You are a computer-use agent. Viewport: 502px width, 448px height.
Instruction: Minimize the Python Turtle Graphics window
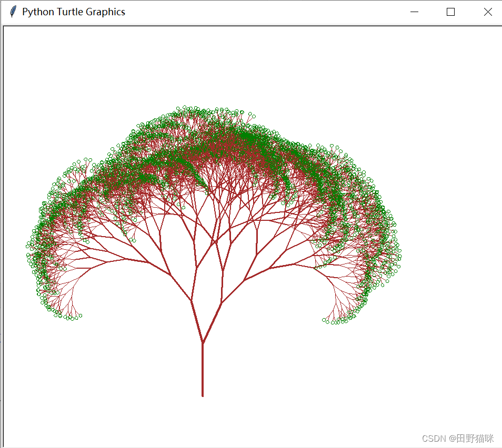tap(414, 12)
